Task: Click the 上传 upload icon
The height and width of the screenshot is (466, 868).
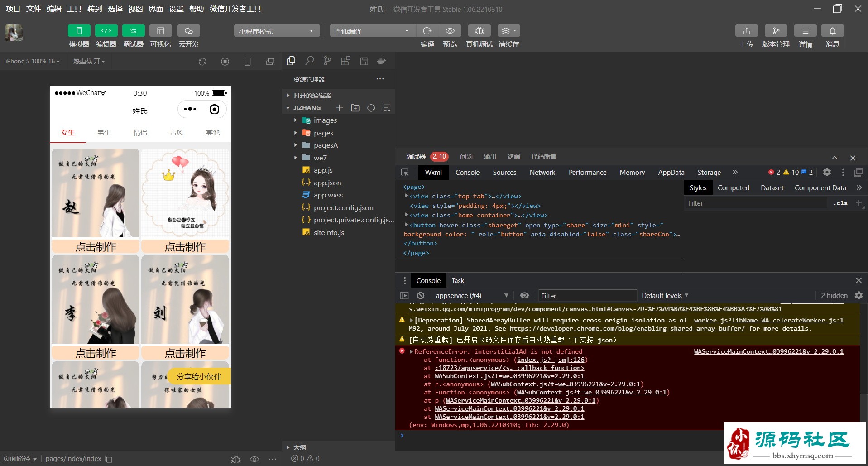Action: pyautogui.click(x=747, y=31)
